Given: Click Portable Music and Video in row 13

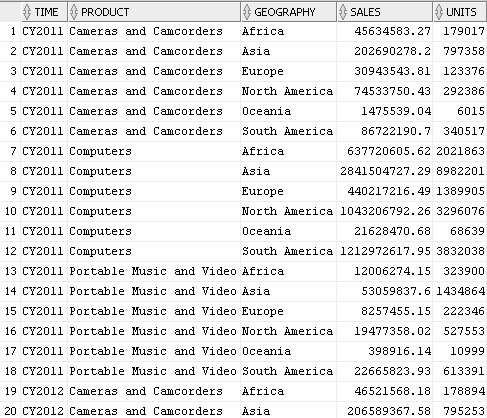Looking at the screenshot, I should click(x=153, y=271).
